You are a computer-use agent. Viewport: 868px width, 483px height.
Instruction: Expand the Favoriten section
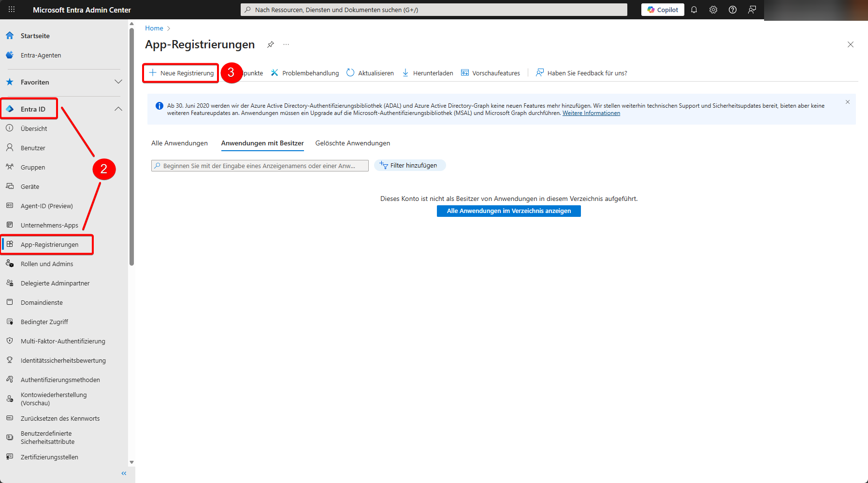click(x=118, y=82)
